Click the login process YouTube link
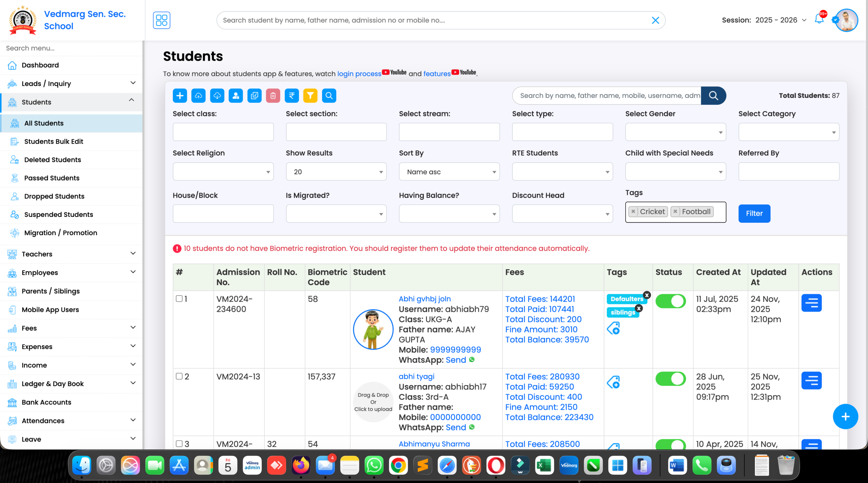 coord(359,74)
